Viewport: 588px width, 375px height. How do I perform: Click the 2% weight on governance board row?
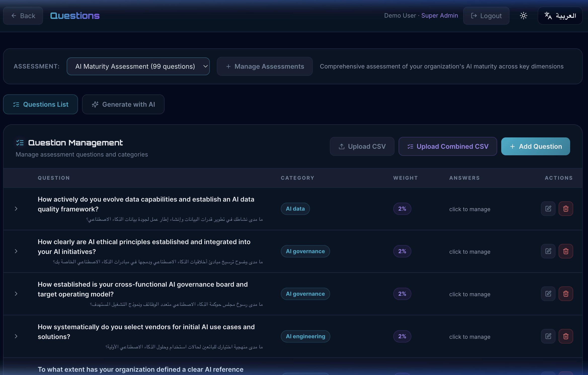402,294
